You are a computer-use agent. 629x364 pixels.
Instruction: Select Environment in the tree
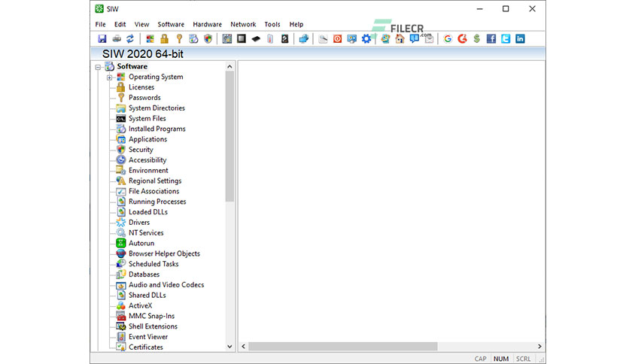tap(148, 171)
